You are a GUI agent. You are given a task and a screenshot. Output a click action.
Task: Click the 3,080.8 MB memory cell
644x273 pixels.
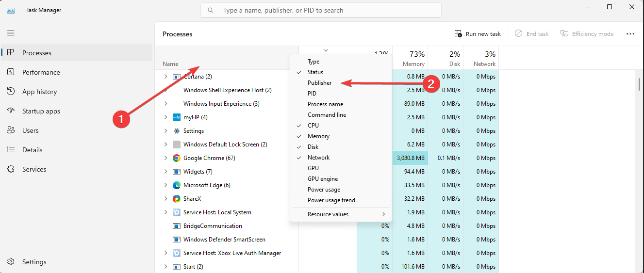click(410, 158)
